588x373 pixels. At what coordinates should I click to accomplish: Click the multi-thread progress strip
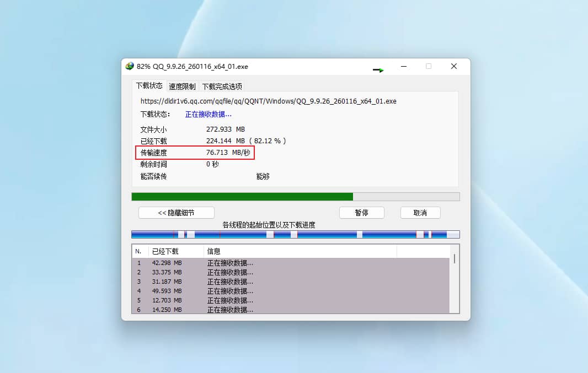295,233
